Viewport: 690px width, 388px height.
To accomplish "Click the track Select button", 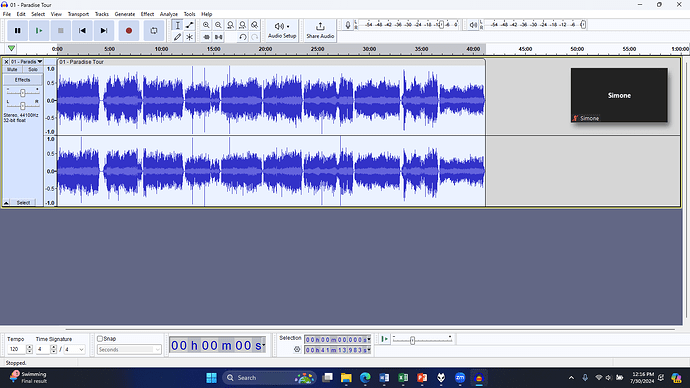I will 23,203.
